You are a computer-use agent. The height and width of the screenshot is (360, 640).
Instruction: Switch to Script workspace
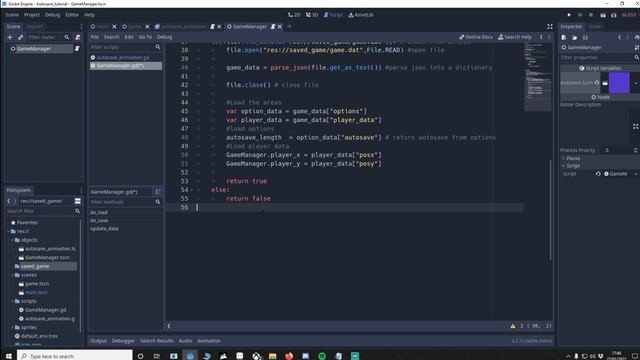pyautogui.click(x=333, y=15)
